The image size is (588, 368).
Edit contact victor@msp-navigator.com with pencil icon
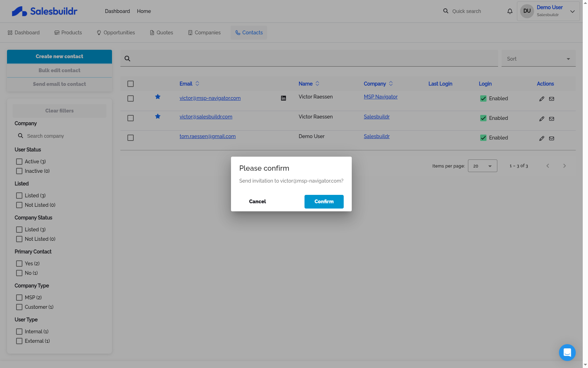(x=542, y=99)
